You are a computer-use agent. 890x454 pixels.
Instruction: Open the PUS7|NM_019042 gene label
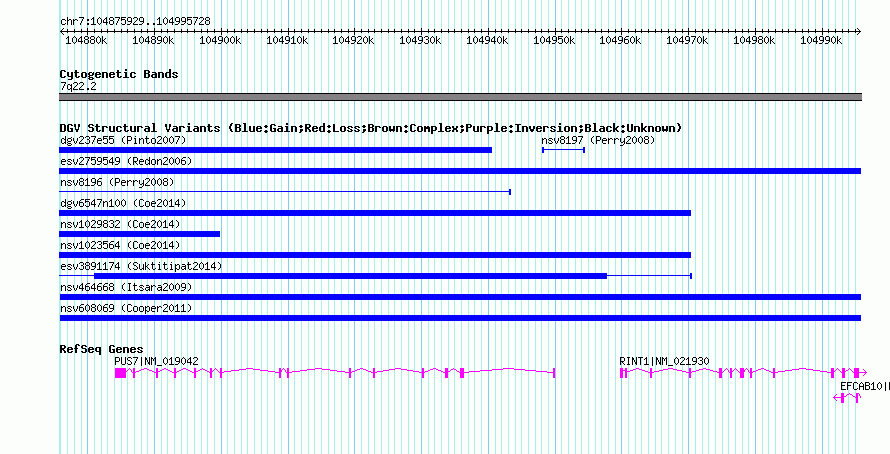(x=156, y=361)
